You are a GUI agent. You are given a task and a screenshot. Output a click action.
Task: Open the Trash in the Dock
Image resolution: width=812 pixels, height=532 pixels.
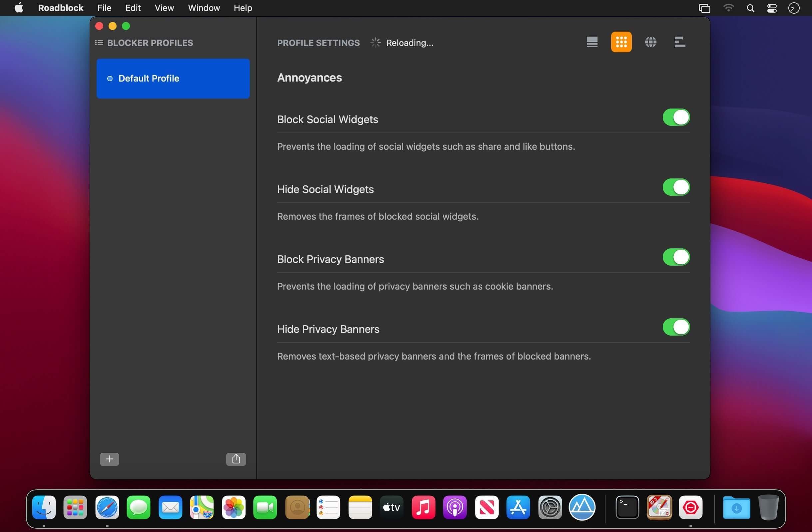[768, 507]
